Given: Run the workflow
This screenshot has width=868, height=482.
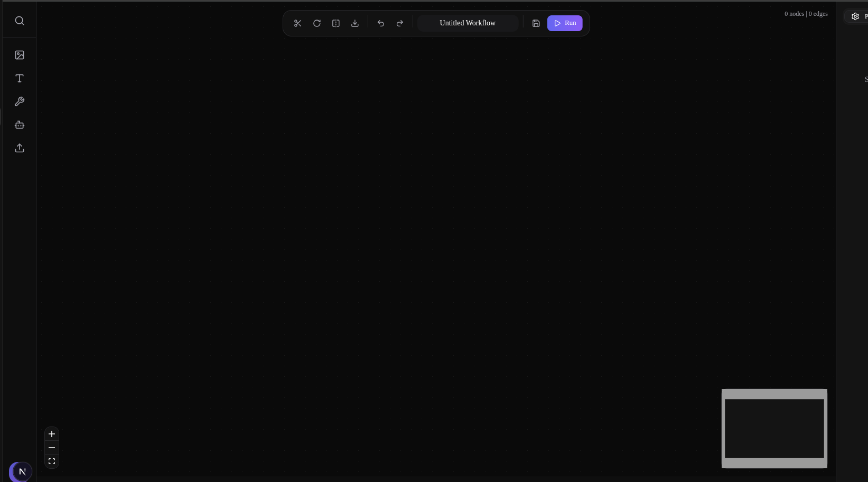Looking at the screenshot, I should (x=565, y=23).
